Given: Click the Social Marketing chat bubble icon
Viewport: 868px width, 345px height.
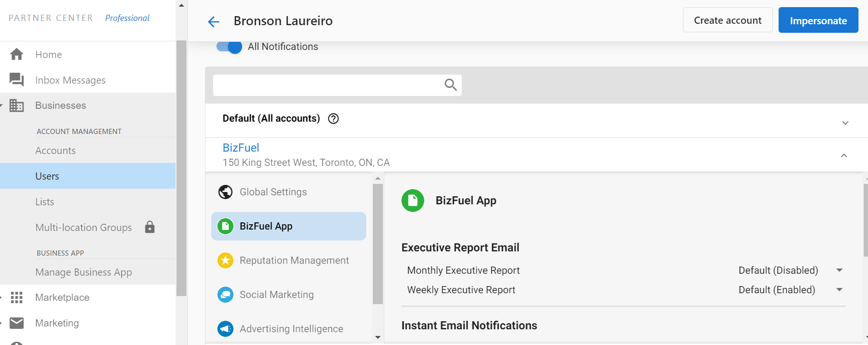Looking at the screenshot, I should (225, 295).
